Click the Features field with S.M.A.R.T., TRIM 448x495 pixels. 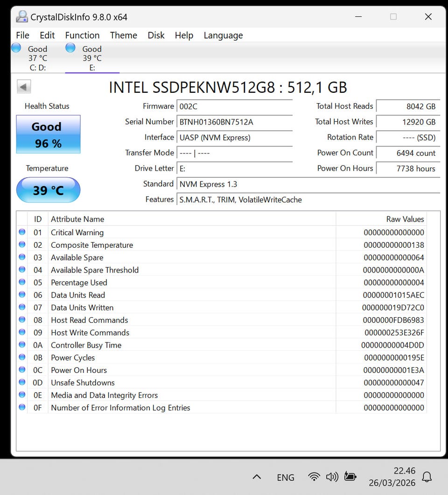[308, 200]
